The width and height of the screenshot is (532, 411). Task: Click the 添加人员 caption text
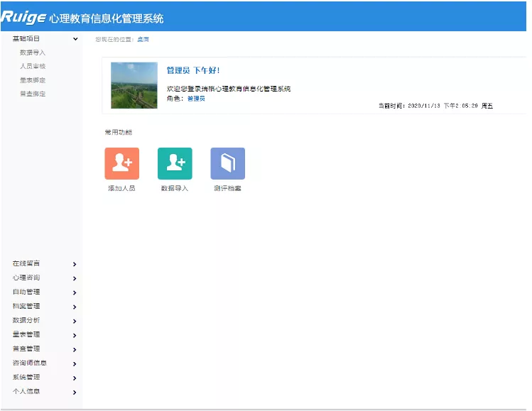[x=121, y=189]
